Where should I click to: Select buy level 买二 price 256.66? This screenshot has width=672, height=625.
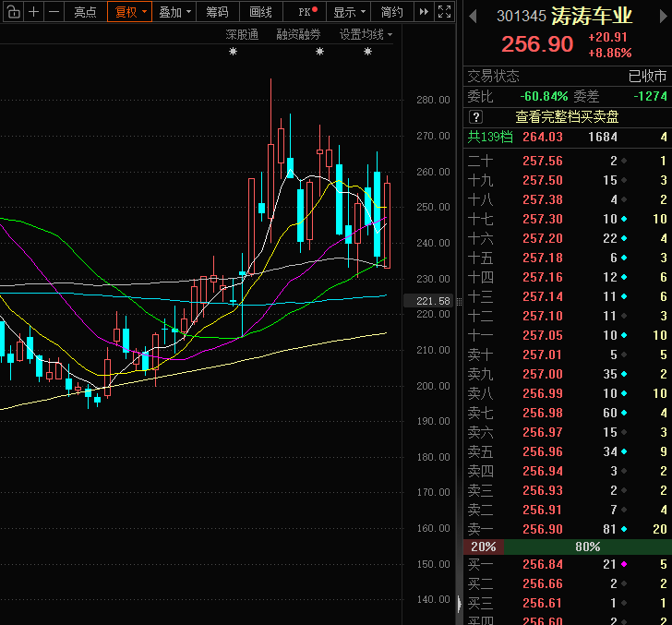(x=543, y=583)
